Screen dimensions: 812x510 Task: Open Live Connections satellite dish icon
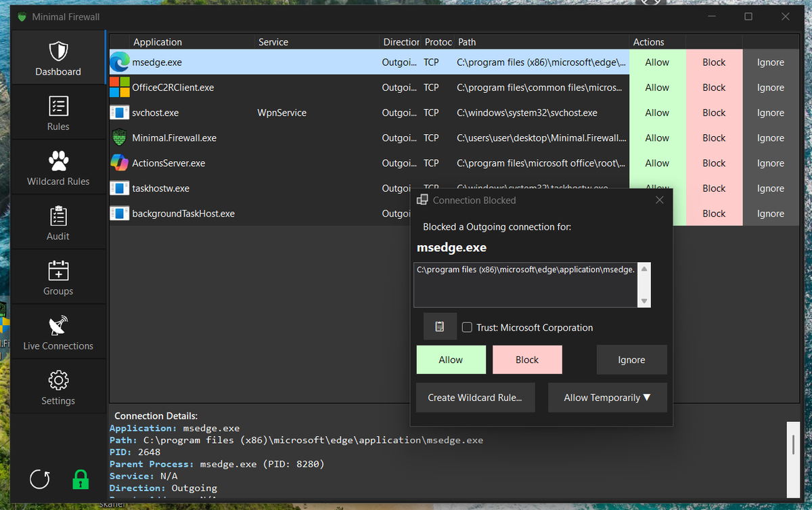(x=58, y=325)
